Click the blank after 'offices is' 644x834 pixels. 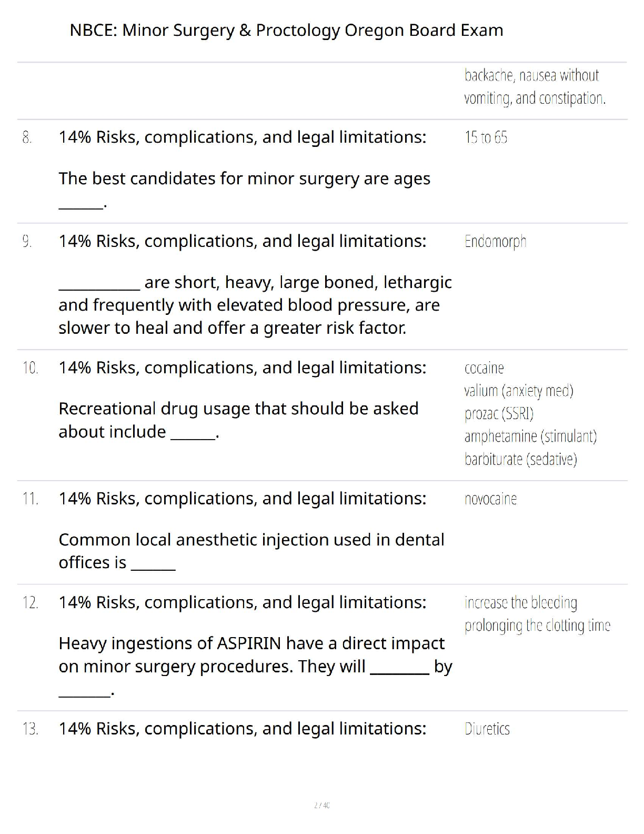tap(153, 564)
